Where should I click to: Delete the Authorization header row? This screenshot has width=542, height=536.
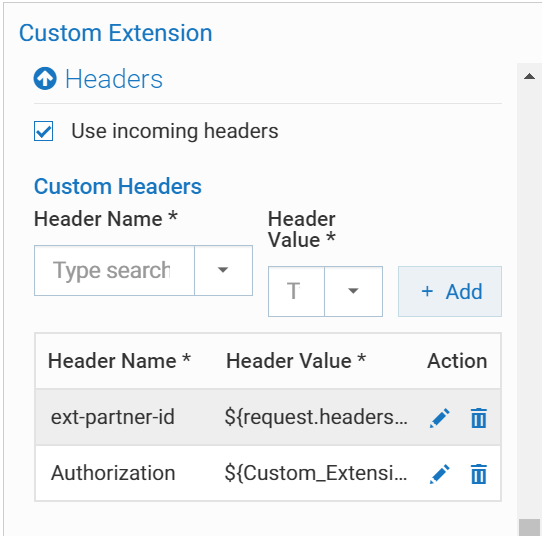pos(479,474)
